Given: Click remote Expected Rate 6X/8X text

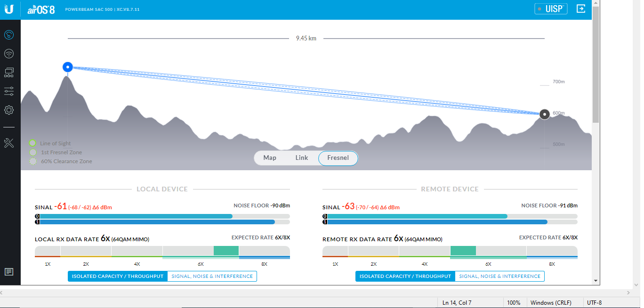Looking at the screenshot, I should tap(548, 237).
